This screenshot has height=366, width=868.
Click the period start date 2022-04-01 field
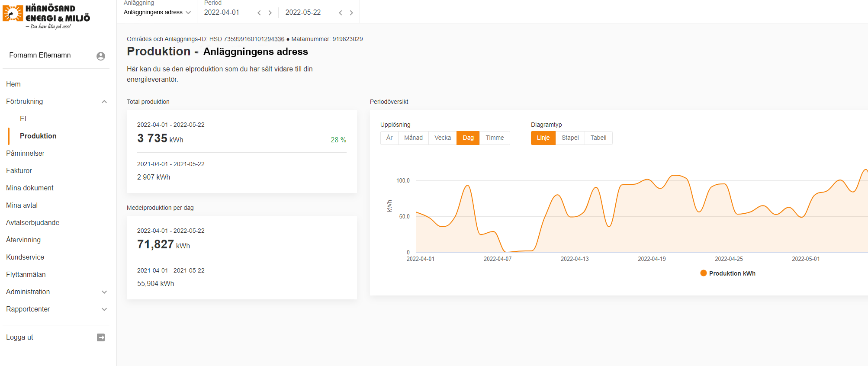(x=222, y=13)
